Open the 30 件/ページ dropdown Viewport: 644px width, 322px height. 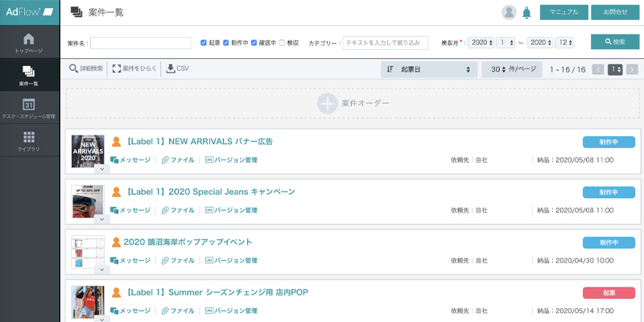512,69
